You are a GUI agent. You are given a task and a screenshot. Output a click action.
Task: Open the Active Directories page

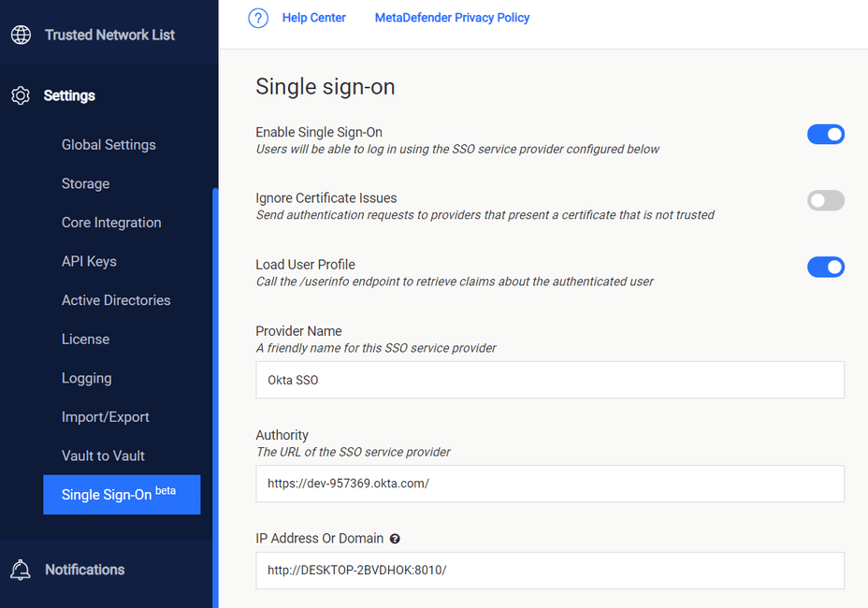(x=116, y=300)
